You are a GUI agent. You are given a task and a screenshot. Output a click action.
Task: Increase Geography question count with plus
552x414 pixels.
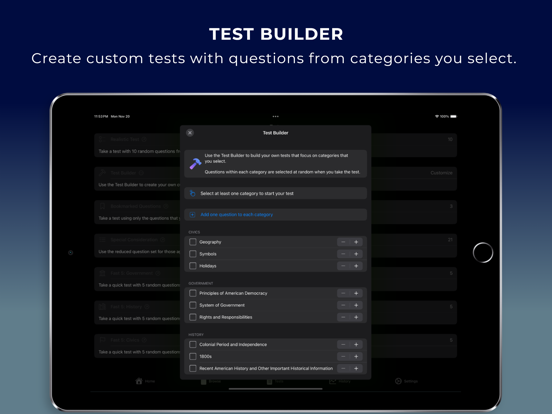pos(356,242)
